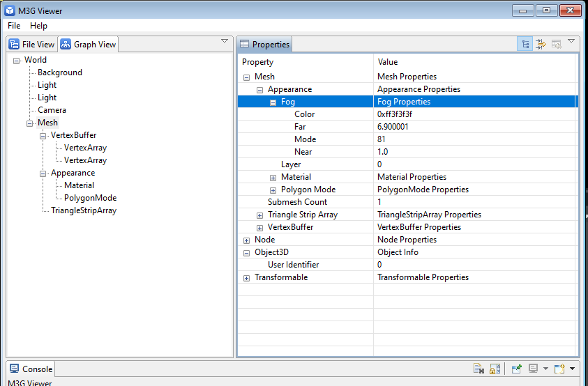
Task: Select Material in the Graph View tree
Action: pos(79,185)
